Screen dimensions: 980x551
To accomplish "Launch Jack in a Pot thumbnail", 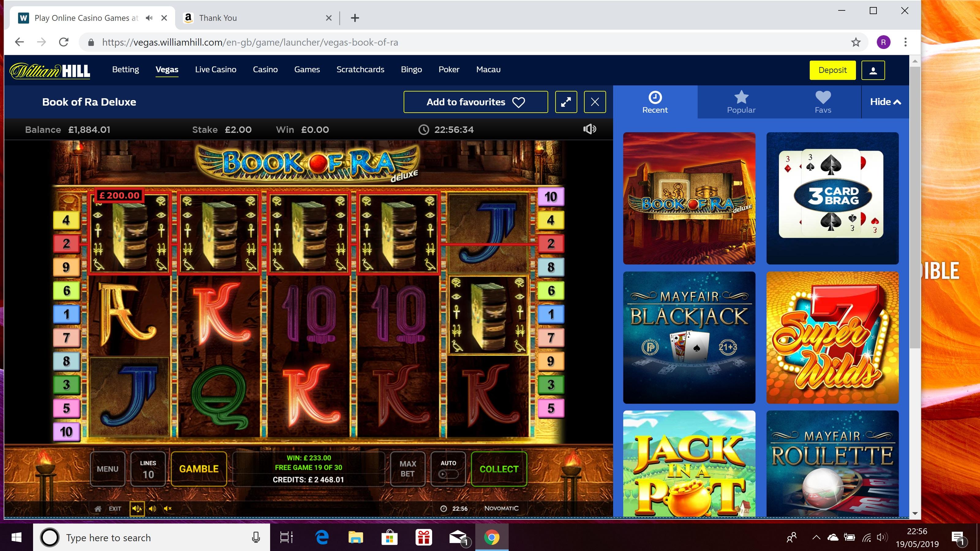I will tap(689, 463).
